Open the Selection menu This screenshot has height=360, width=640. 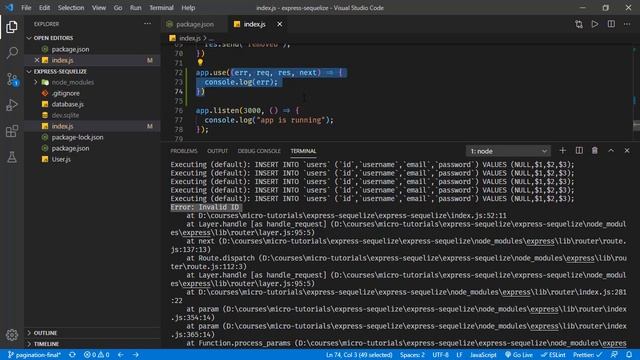[x=71, y=8]
